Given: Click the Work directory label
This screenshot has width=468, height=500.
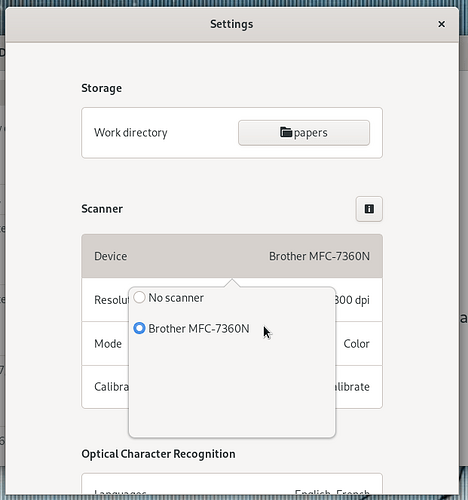Looking at the screenshot, I should tap(131, 133).
